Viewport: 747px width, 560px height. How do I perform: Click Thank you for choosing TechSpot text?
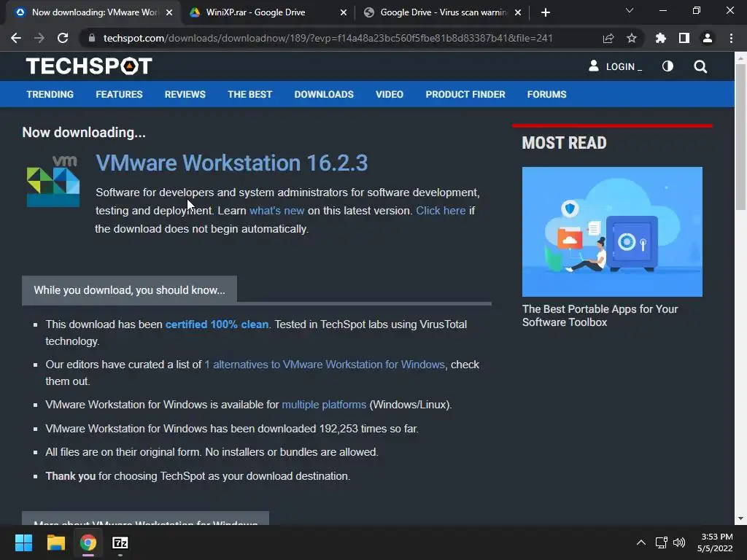pyautogui.click(x=198, y=476)
